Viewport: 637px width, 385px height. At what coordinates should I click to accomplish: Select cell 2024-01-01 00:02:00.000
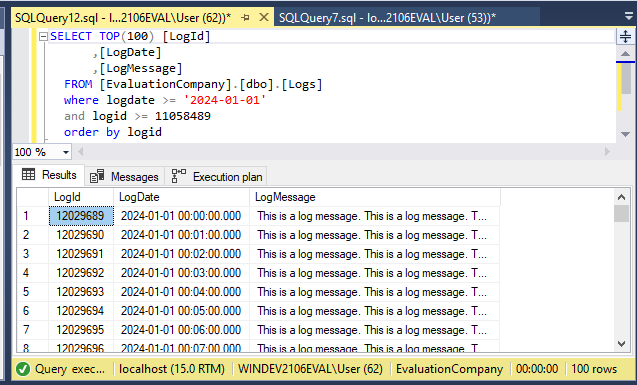point(182,254)
